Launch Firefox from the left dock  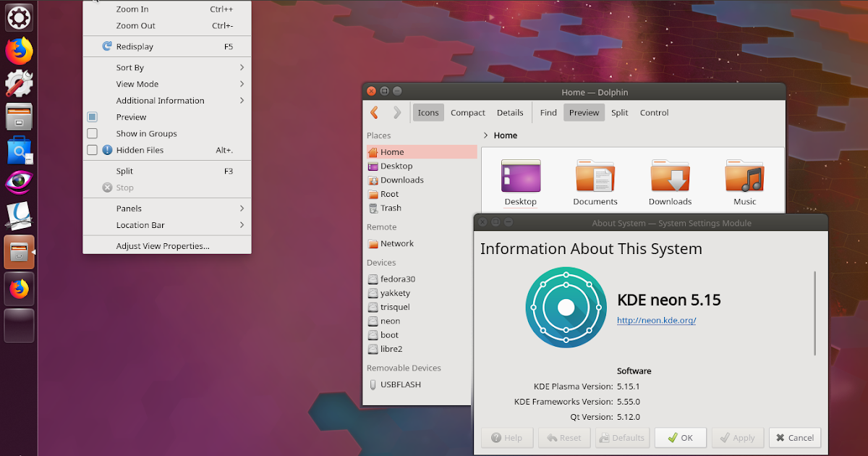click(x=18, y=51)
